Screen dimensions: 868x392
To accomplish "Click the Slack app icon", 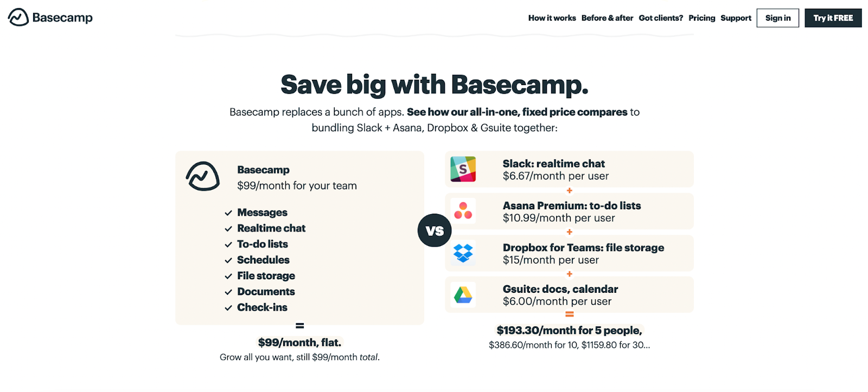I will (x=463, y=169).
